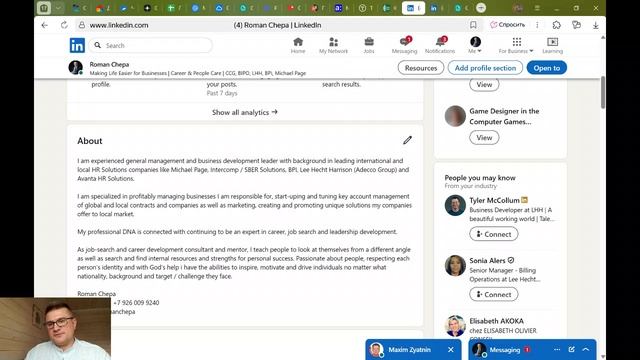Screen dimensions: 640x360
Task: Open the Home navigation icon
Action: [x=298, y=45]
